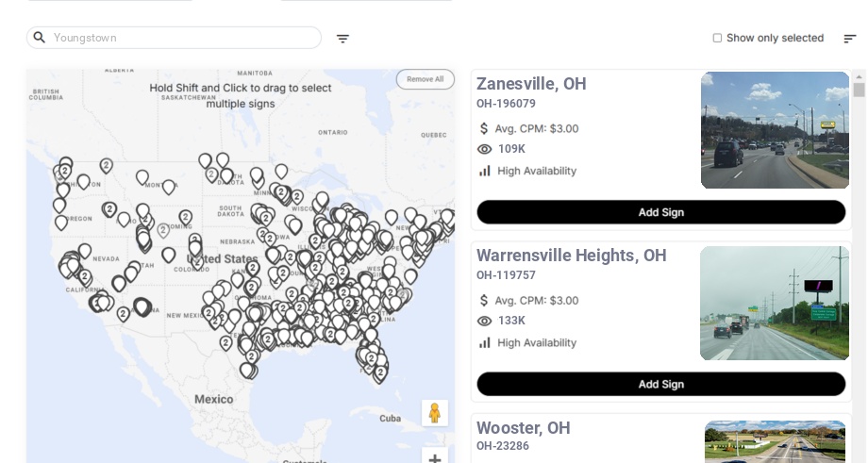Screen dimensions: 868x463
Task: Add the Warrensville Heights, OH sign
Action: point(661,384)
